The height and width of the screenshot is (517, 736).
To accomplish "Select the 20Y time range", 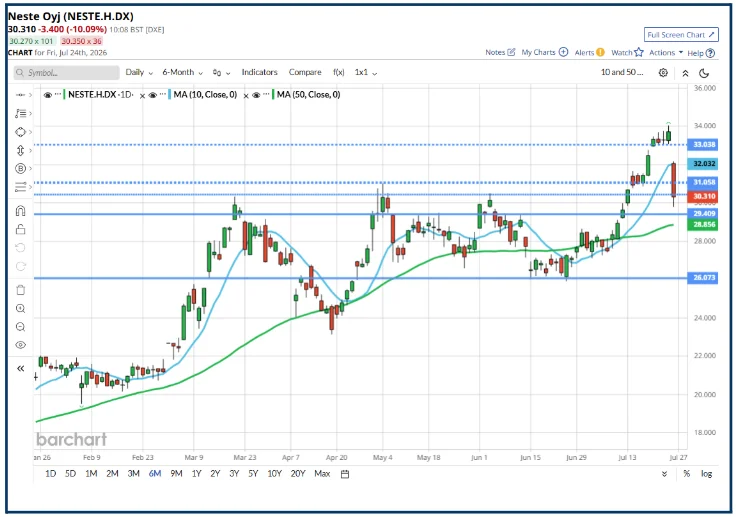I will [298, 474].
